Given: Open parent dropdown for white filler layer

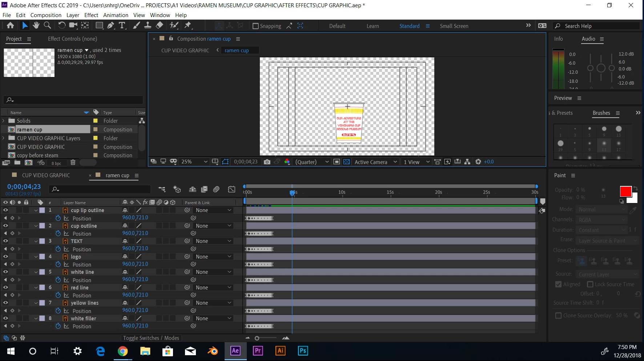Looking at the screenshot, I should (213, 319).
